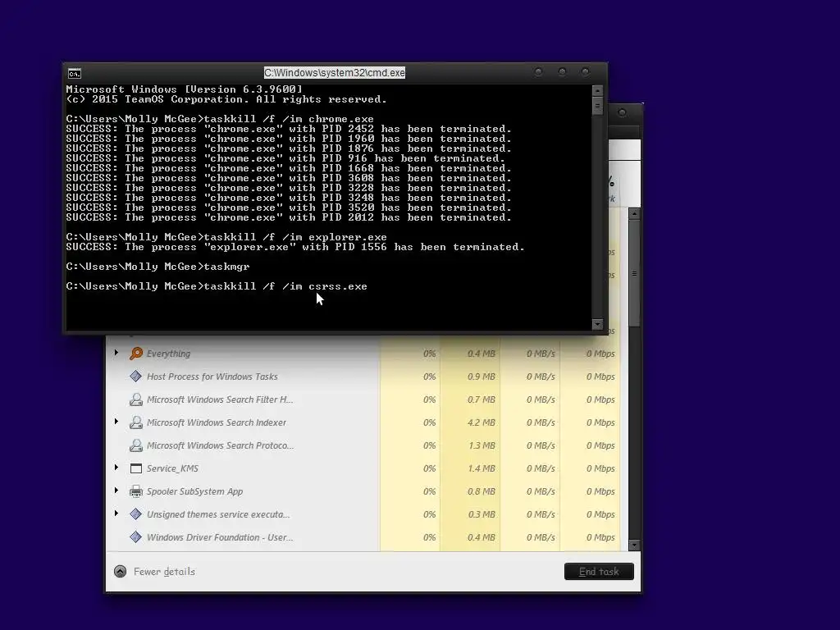Click Microsoft Windows Search Protocol icon

tap(136, 445)
